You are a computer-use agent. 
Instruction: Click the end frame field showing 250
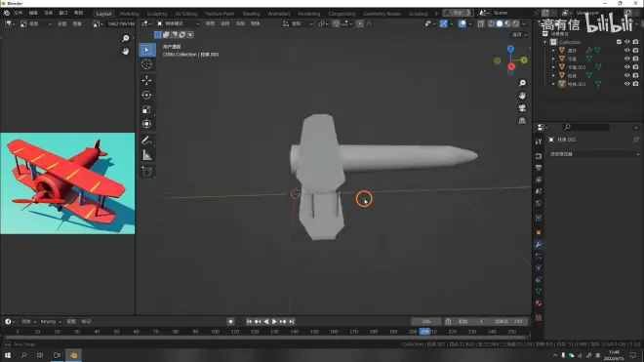[x=509, y=321]
